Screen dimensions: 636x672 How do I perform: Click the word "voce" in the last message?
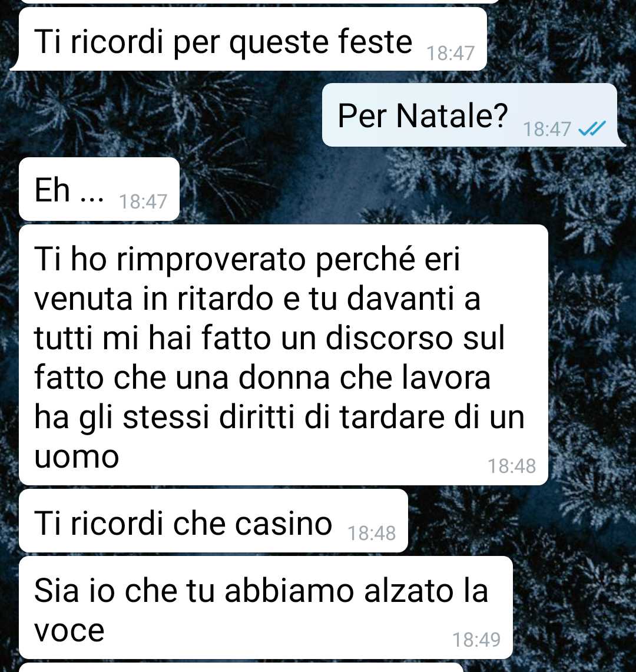[x=69, y=631]
